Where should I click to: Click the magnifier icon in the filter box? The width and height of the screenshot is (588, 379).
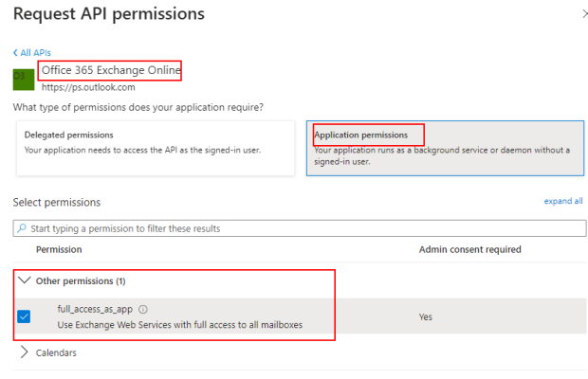click(22, 228)
